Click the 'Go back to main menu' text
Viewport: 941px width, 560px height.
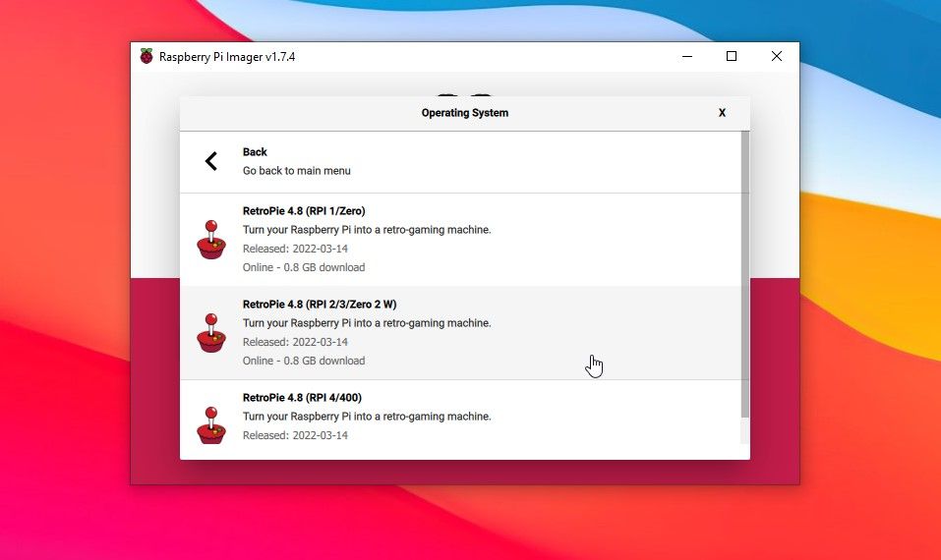pyautogui.click(x=296, y=171)
